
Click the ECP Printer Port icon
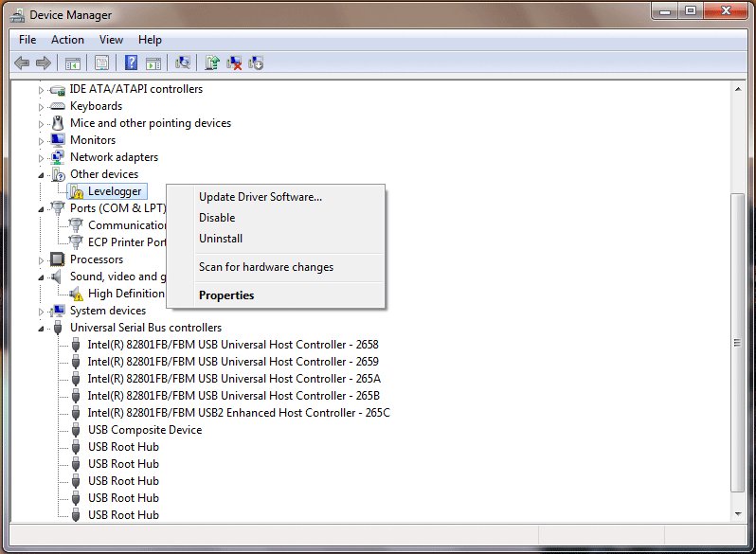click(76, 242)
